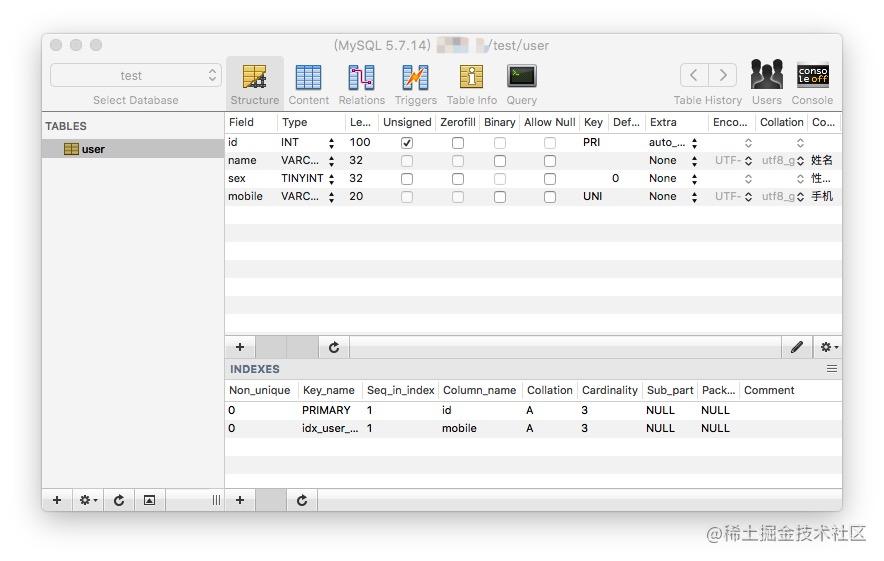The width and height of the screenshot is (884, 561).
Task: Click the mobile Column_name cell in indexes
Action: click(459, 428)
